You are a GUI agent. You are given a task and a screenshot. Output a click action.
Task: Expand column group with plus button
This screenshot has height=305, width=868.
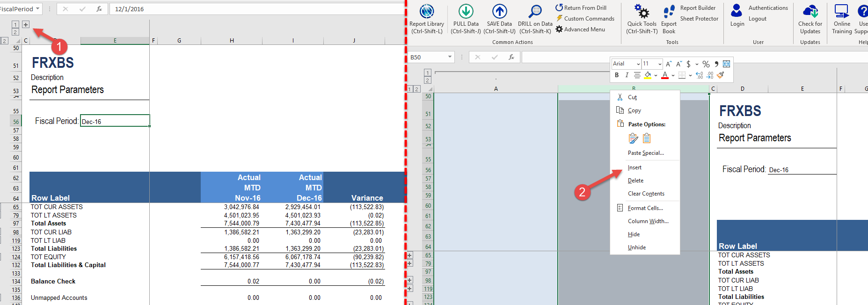click(26, 24)
